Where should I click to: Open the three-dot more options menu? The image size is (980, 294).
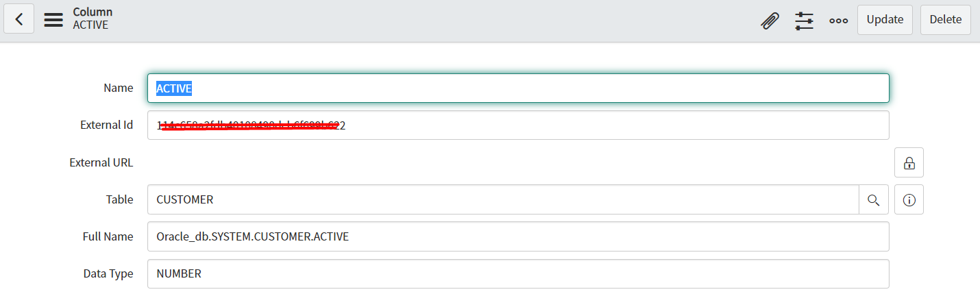(x=838, y=20)
